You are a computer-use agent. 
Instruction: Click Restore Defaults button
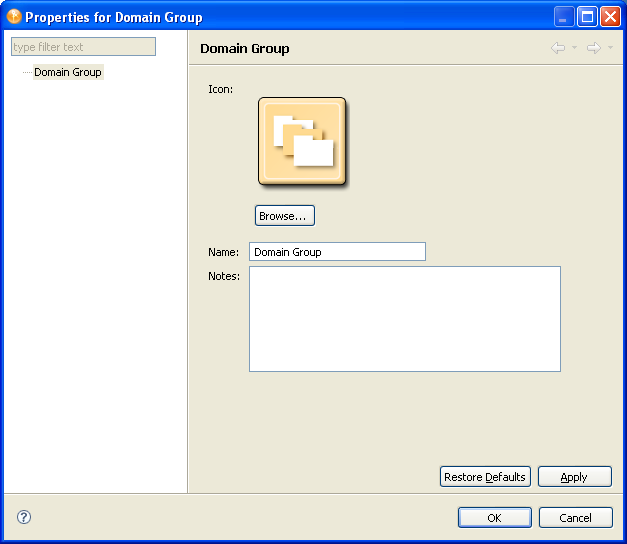click(x=485, y=476)
